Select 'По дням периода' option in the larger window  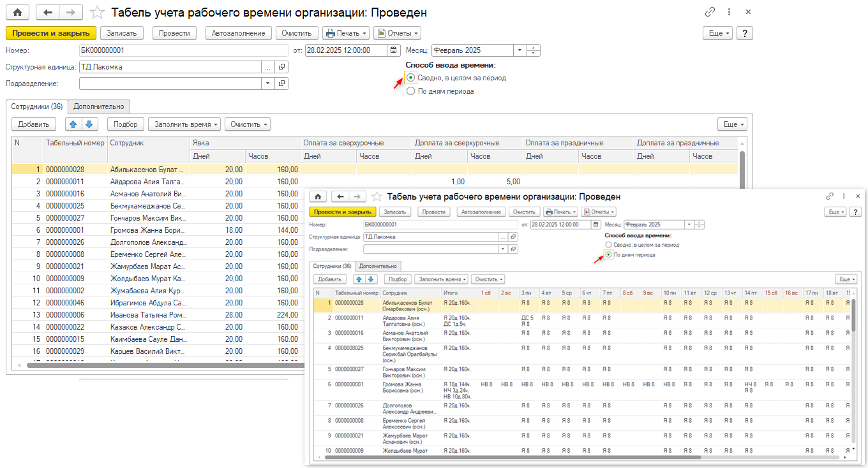(411, 91)
